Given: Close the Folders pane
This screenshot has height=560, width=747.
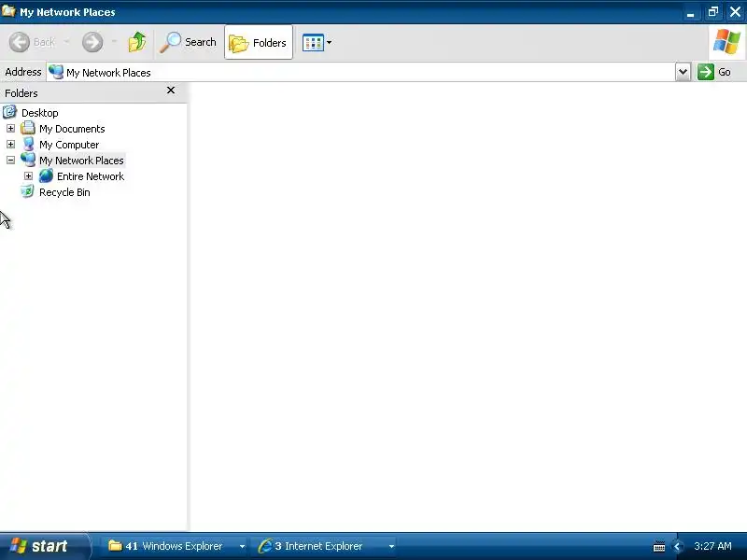Looking at the screenshot, I should (171, 90).
